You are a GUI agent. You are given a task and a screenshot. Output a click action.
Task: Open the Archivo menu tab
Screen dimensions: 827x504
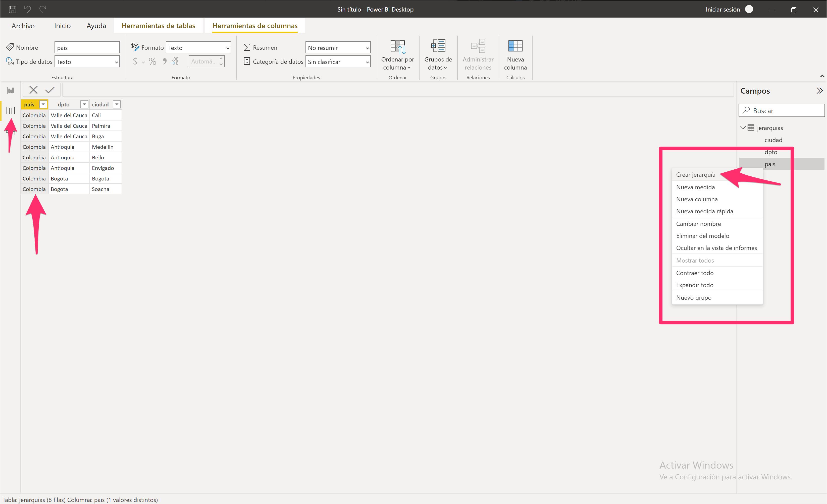(x=23, y=26)
